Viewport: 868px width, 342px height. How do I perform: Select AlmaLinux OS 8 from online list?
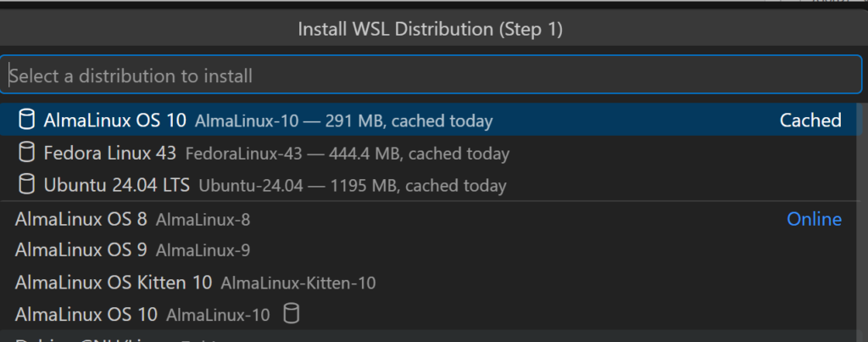[x=81, y=219]
